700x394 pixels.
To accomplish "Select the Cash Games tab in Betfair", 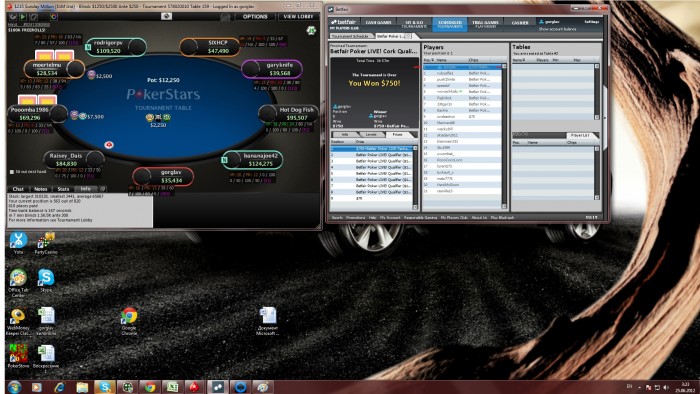I will point(379,23).
